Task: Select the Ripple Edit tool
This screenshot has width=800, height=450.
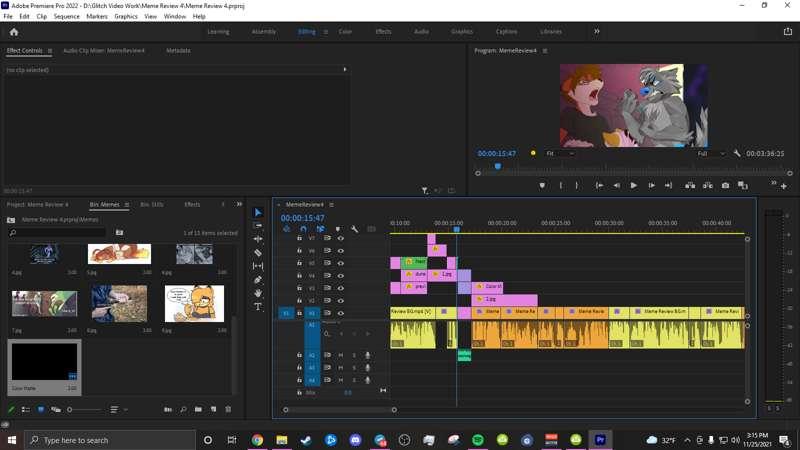Action: (x=258, y=239)
